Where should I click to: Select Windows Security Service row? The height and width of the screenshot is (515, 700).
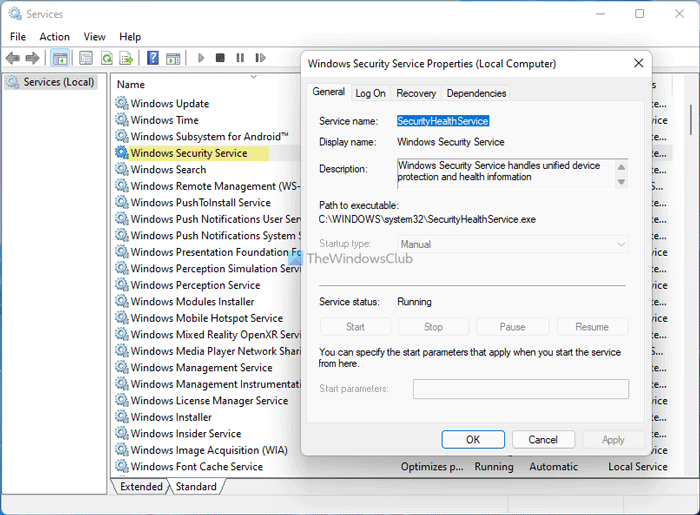[x=191, y=153]
